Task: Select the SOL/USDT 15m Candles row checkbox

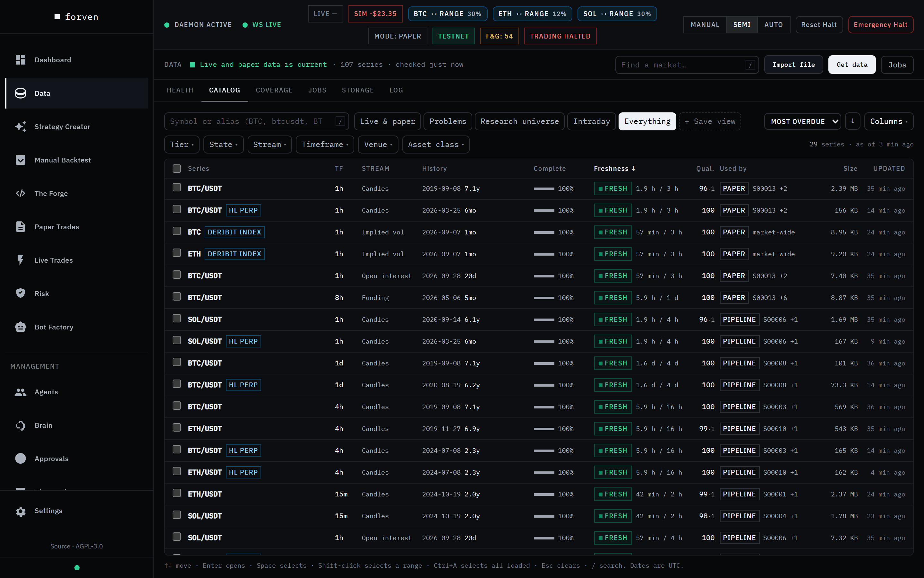Action: (177, 515)
